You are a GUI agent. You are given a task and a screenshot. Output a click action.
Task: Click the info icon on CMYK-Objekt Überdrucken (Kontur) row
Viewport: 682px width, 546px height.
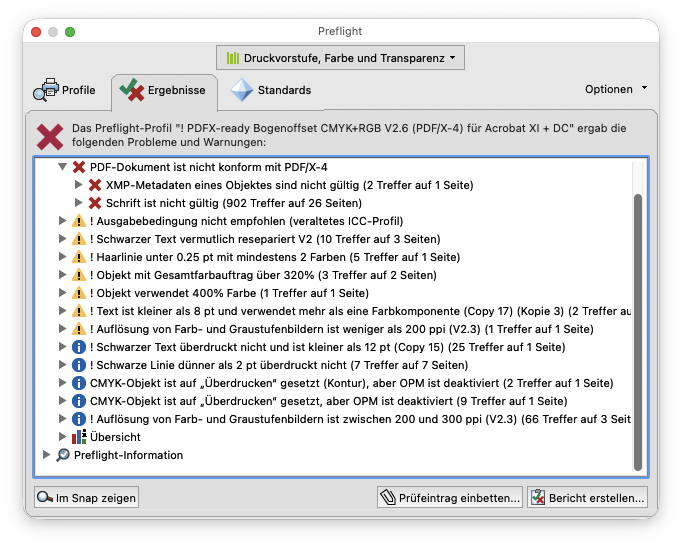[x=79, y=383]
